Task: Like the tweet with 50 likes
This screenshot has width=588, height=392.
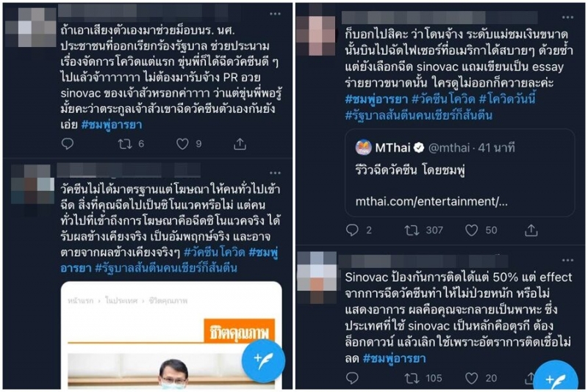Action: coord(471,230)
